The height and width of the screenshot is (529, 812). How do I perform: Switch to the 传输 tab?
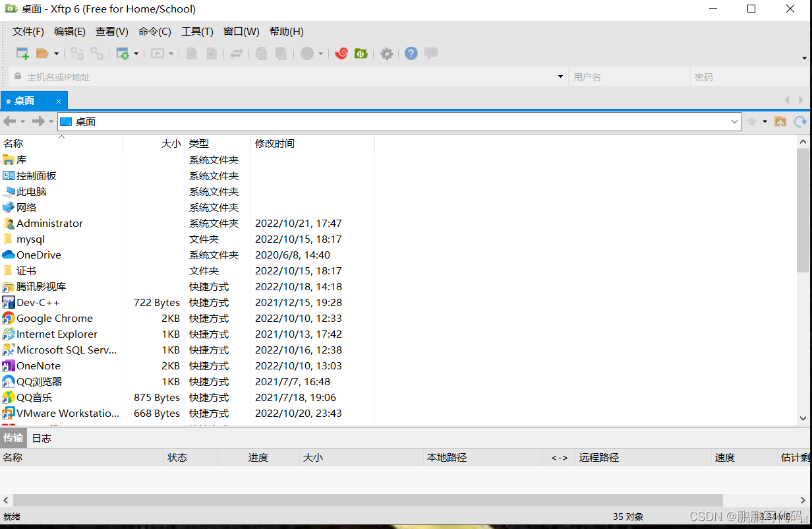[13, 437]
